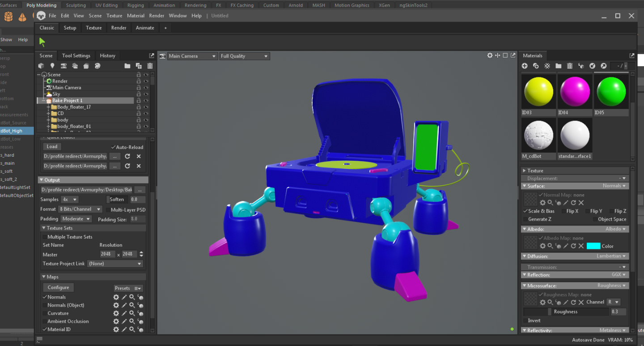
Task: Apply material to selected object icon
Action: tap(581, 66)
